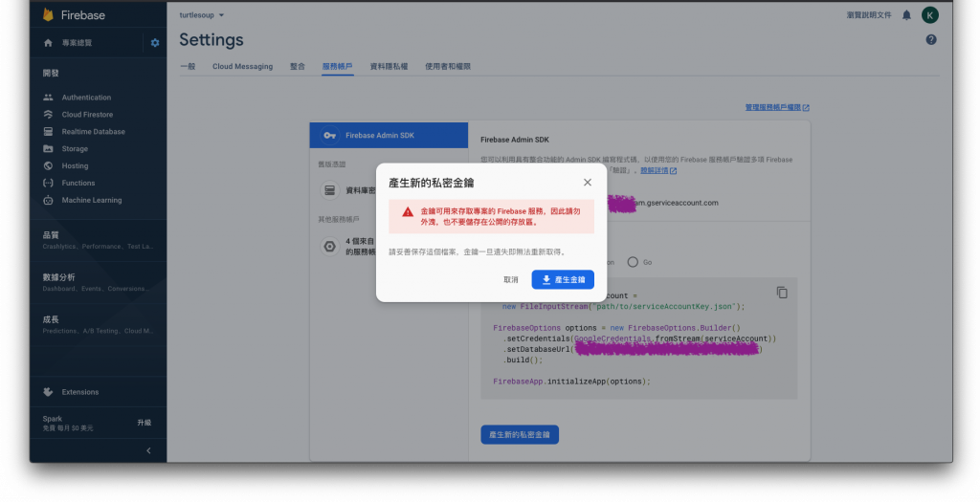Switch to the 整合 tab
The height and width of the screenshot is (502, 980).
tap(298, 66)
